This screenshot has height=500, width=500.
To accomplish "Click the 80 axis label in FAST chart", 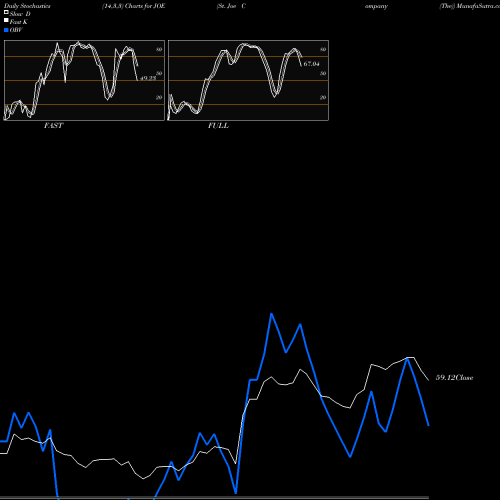I will coord(159,49).
